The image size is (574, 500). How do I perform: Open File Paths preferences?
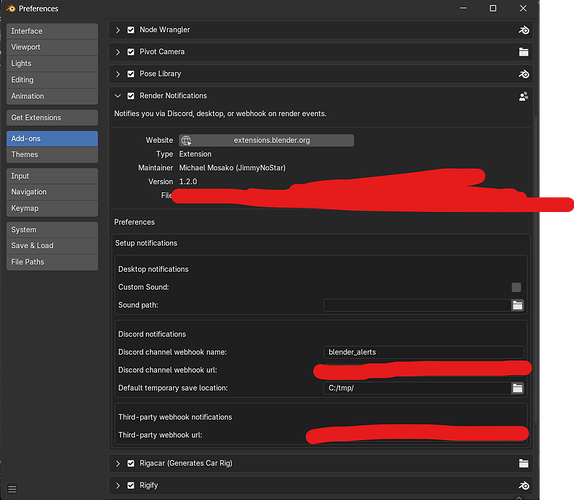[x=52, y=262]
